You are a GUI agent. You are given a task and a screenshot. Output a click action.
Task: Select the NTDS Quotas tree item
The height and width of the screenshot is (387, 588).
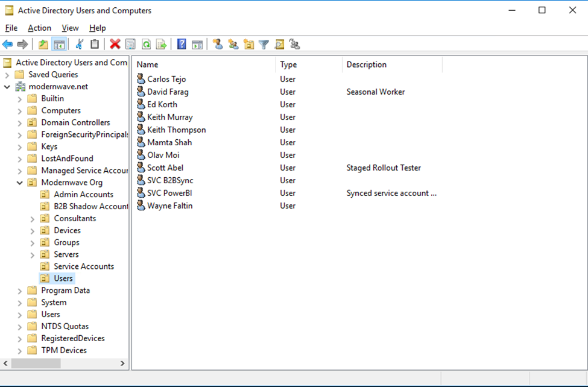tap(65, 326)
